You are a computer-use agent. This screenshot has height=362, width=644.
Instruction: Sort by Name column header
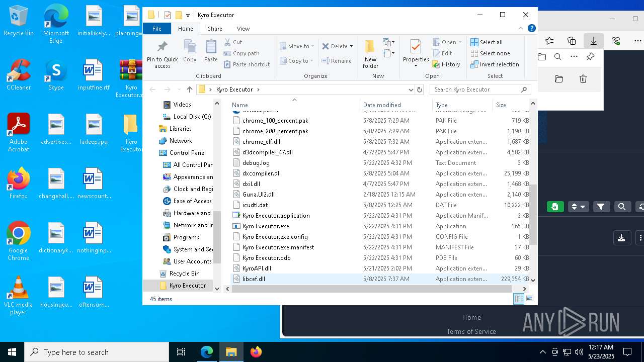(x=294, y=105)
